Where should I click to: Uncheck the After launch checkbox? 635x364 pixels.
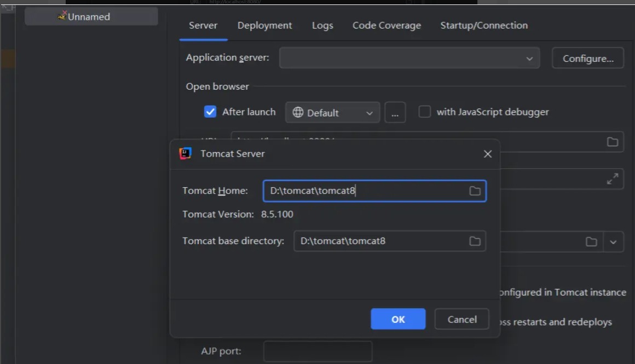coord(210,112)
